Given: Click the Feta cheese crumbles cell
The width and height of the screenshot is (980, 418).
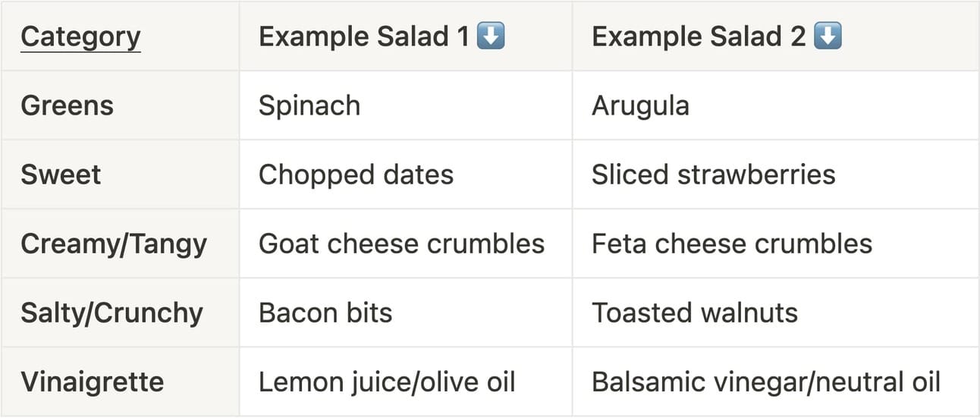Looking at the screenshot, I should pyautogui.click(x=731, y=244).
